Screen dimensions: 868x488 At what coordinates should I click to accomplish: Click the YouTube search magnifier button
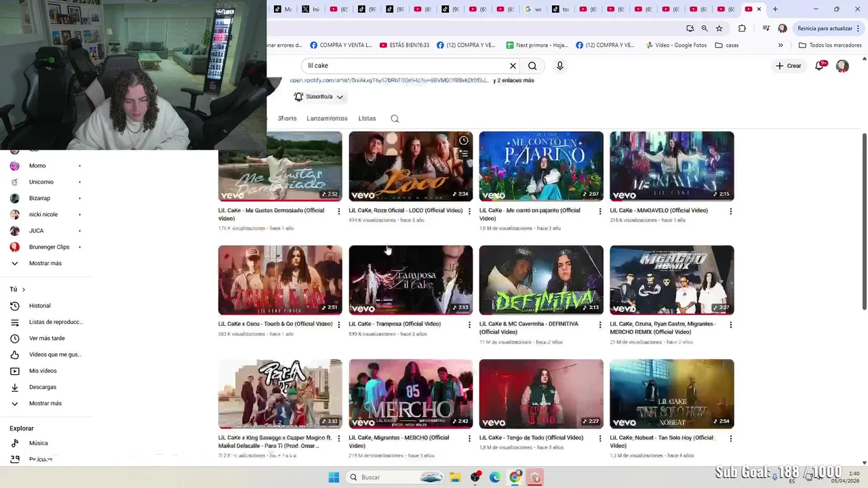[532, 66]
